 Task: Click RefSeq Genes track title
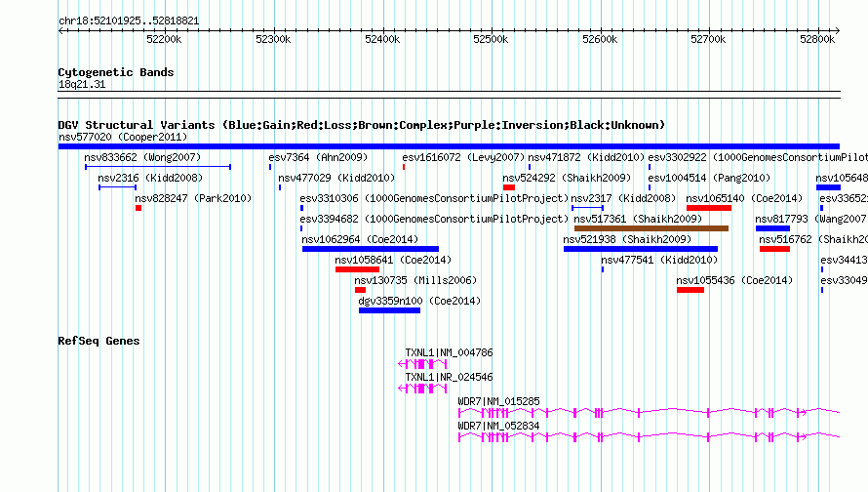tap(99, 341)
